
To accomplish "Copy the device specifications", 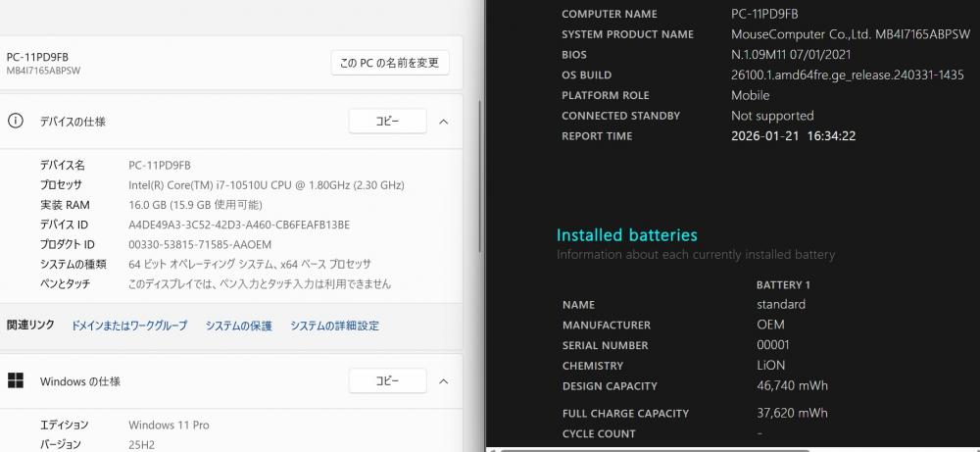I will pyautogui.click(x=387, y=122).
